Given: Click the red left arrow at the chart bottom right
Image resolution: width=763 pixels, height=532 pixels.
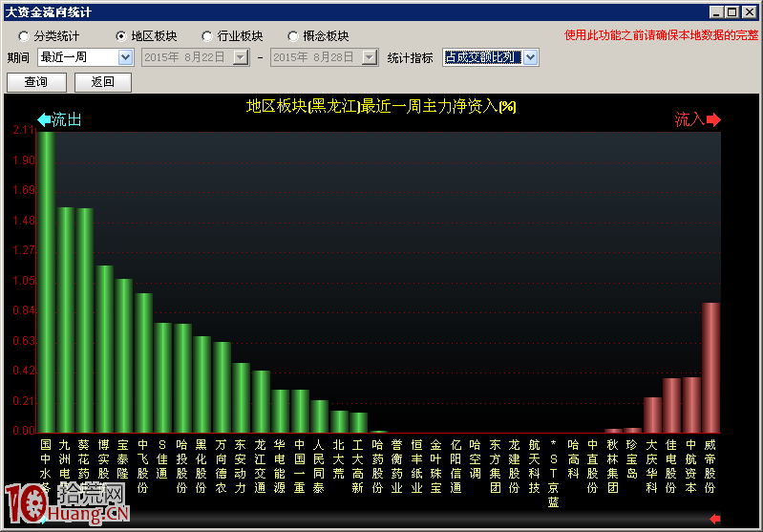Looking at the screenshot, I should pyautogui.click(x=715, y=519).
